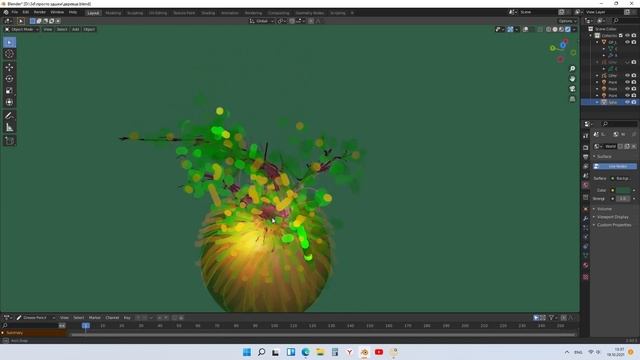Click the viewport zoom magnifier icon
The image size is (640, 360).
(x=572, y=69)
